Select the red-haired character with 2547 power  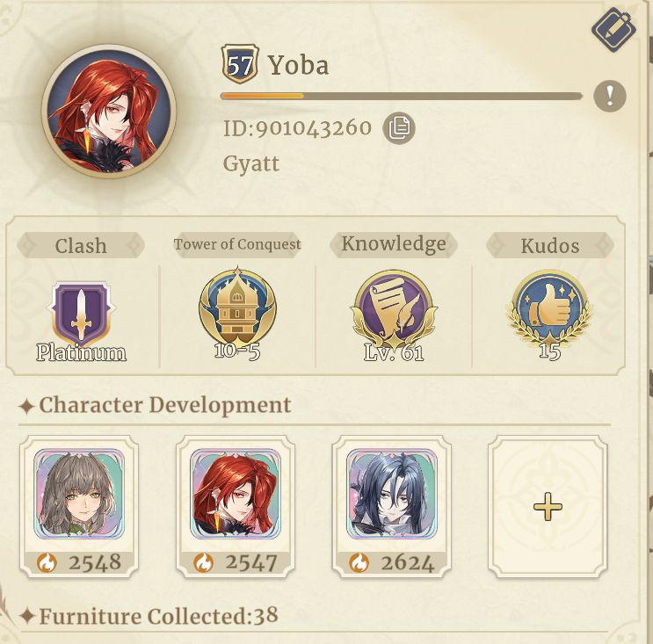click(236, 507)
